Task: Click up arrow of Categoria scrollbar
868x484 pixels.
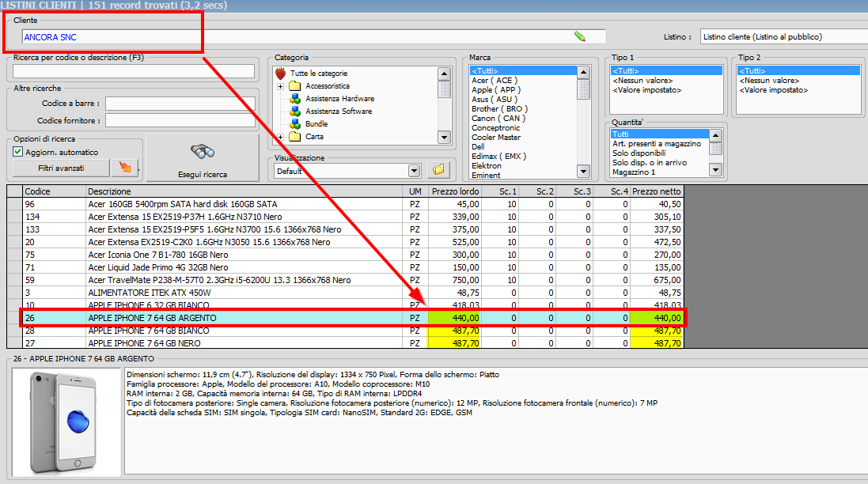Action: [x=444, y=74]
